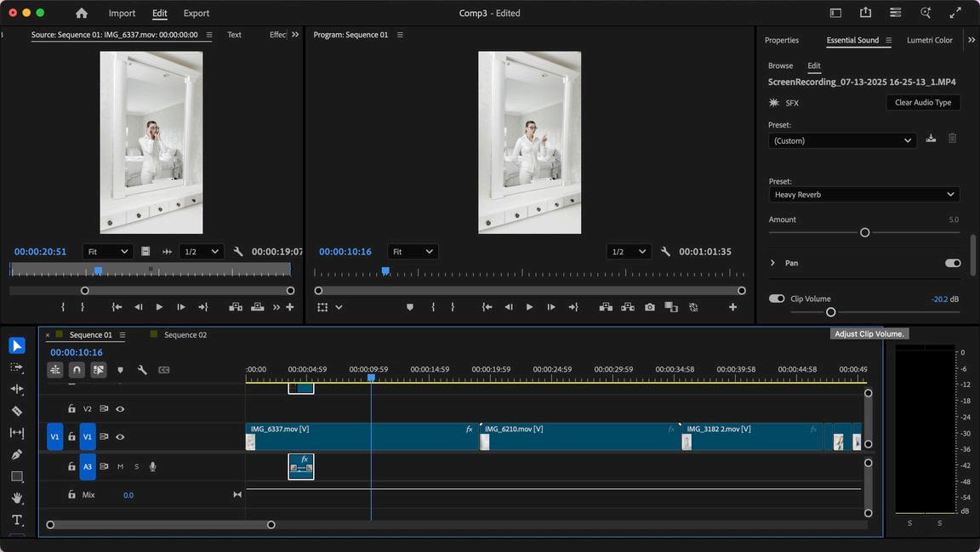
Task: Toggle timeline Snap magnet icon
Action: (x=77, y=370)
